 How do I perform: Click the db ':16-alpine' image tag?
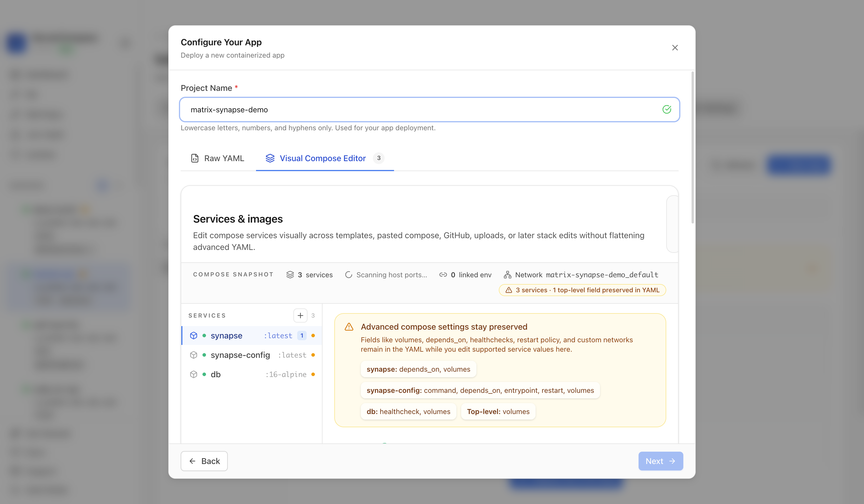tap(286, 374)
